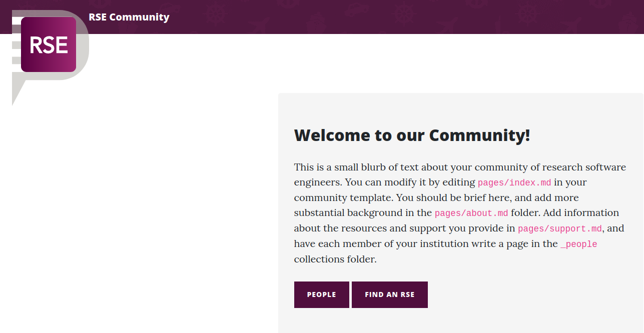Click the FIND AN RSE button
Image resolution: width=644 pixels, height=333 pixels.
click(389, 294)
